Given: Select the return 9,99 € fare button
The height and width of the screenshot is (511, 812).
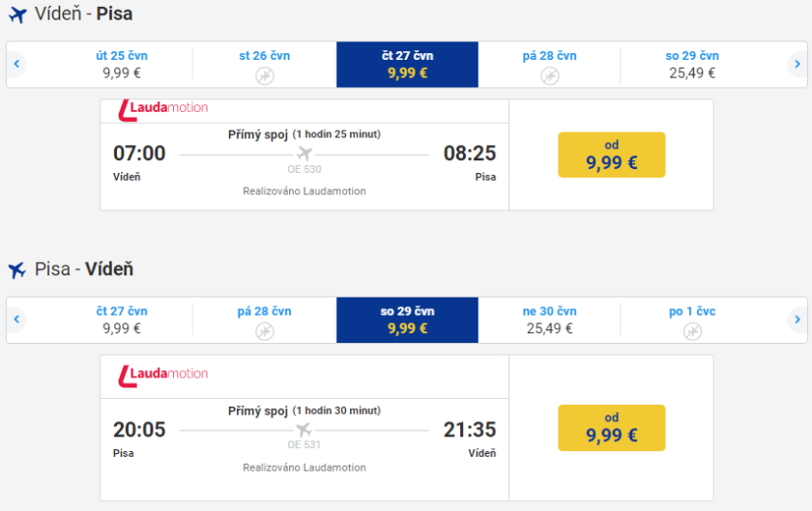Looking at the screenshot, I should [611, 427].
